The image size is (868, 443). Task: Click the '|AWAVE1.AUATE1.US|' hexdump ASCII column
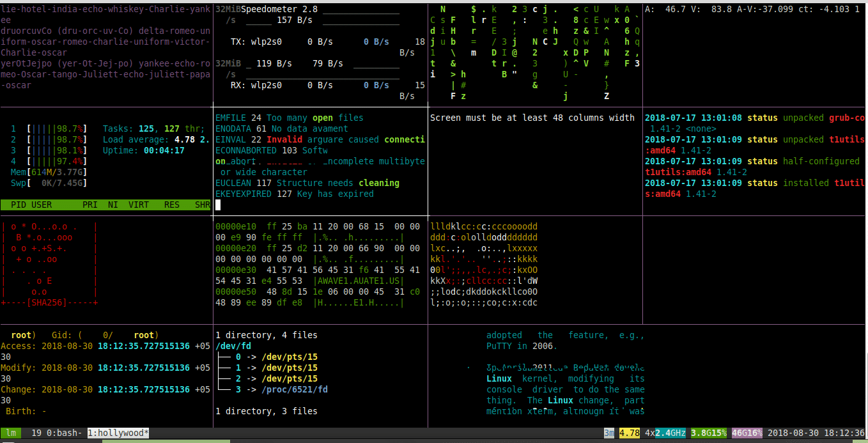pyautogui.click(x=359, y=281)
